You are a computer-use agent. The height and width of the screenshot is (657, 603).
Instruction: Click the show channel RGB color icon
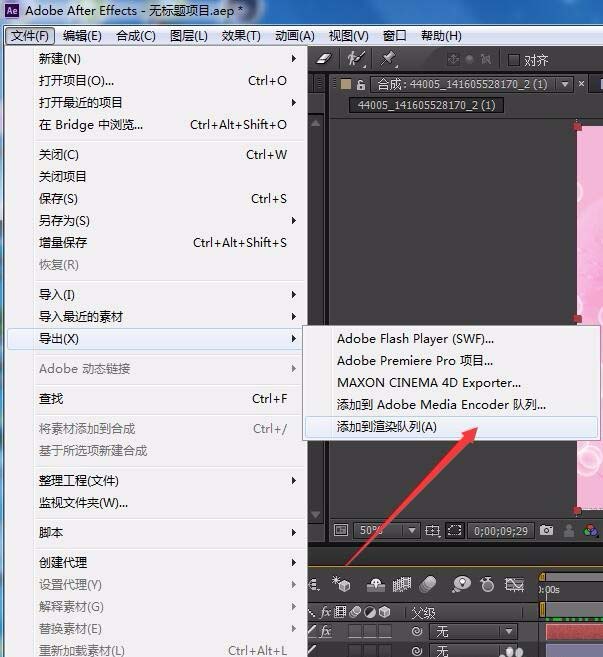[x=593, y=530]
